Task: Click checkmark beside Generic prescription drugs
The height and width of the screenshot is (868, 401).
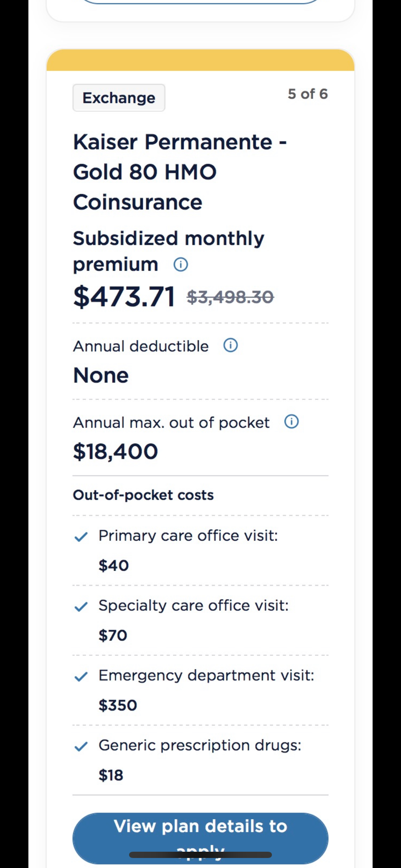Action: [81, 746]
